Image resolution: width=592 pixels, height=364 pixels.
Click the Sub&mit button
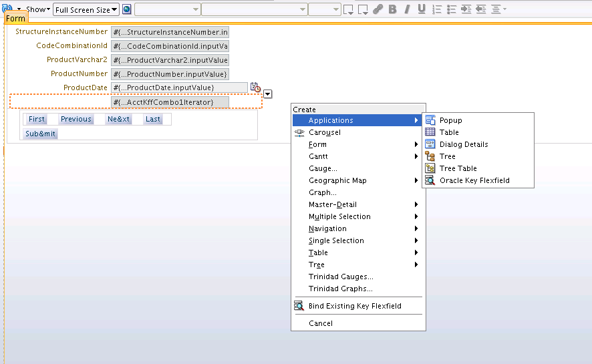click(x=40, y=134)
